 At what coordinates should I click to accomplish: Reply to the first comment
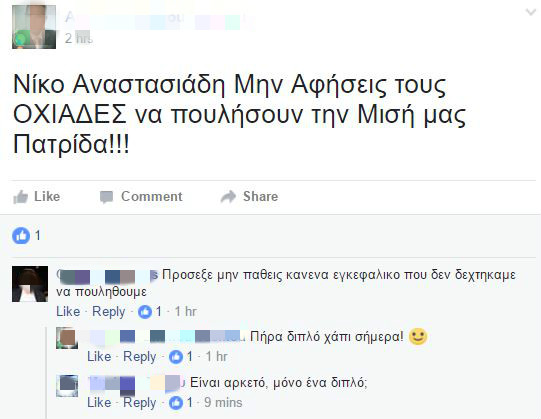[109, 312]
